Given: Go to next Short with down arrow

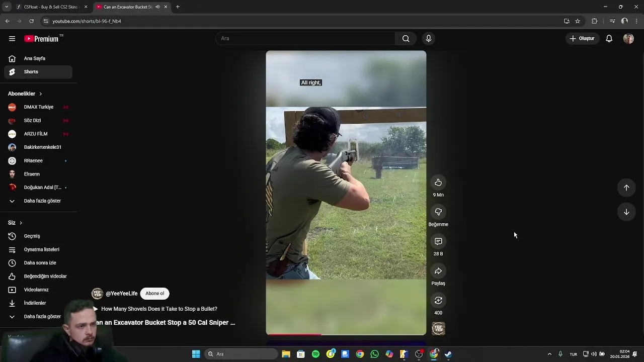Looking at the screenshot, I should click(x=626, y=212).
